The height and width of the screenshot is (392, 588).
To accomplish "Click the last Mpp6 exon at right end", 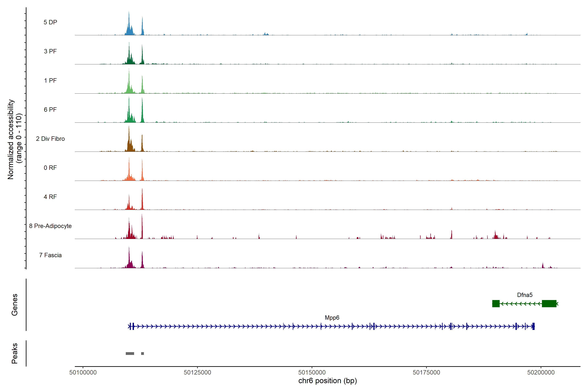I will click(x=533, y=326).
